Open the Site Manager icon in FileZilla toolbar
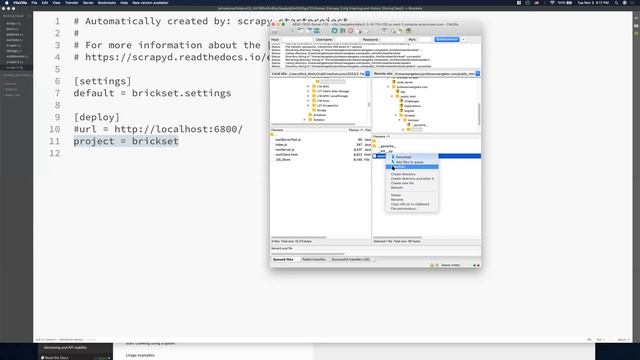 (275, 31)
